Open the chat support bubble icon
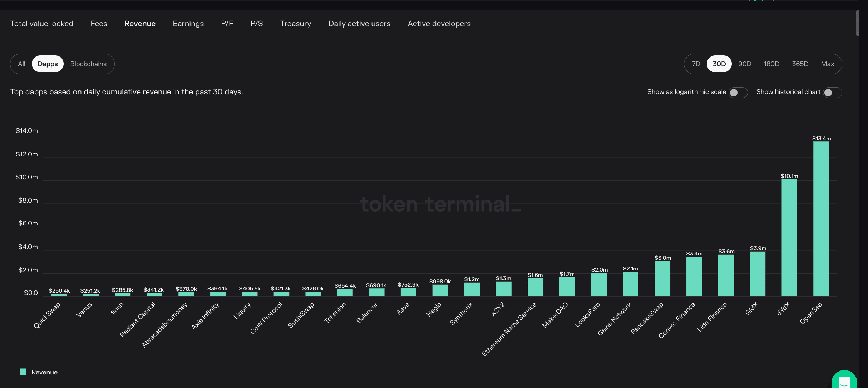The width and height of the screenshot is (868, 388). pos(844,380)
